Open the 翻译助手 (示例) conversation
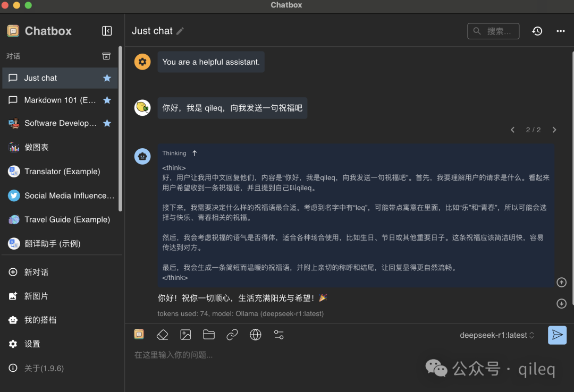574x392 pixels. click(x=60, y=243)
